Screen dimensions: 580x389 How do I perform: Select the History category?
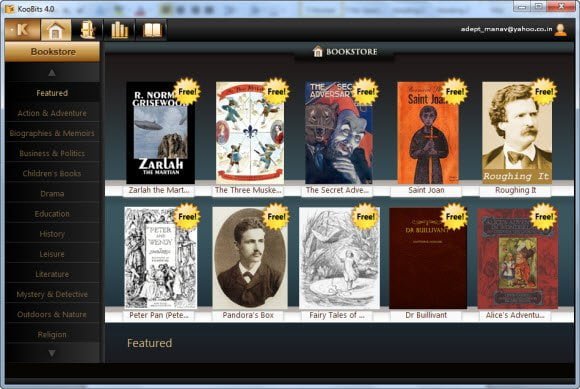point(53,234)
